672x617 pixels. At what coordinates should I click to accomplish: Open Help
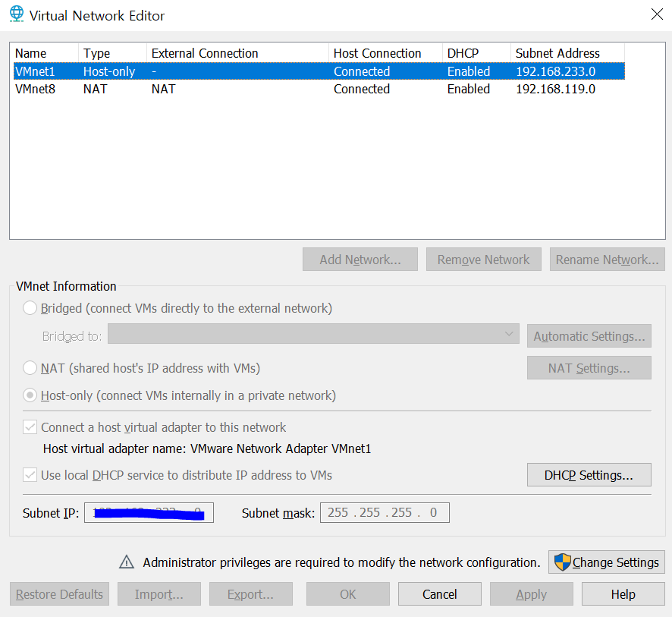click(x=623, y=593)
